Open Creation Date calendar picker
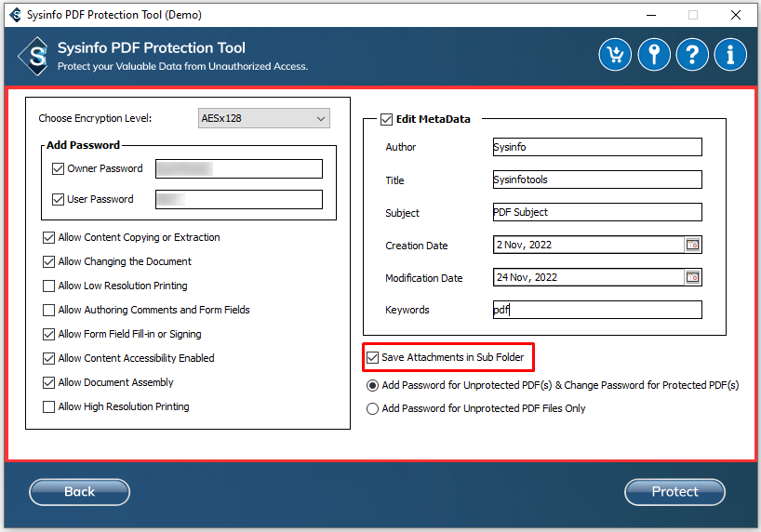The height and width of the screenshot is (532, 761). 692,245
